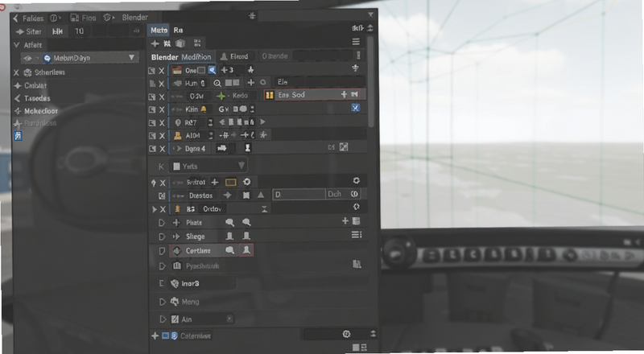
Task: Expand the Ain row
Action: (163, 319)
